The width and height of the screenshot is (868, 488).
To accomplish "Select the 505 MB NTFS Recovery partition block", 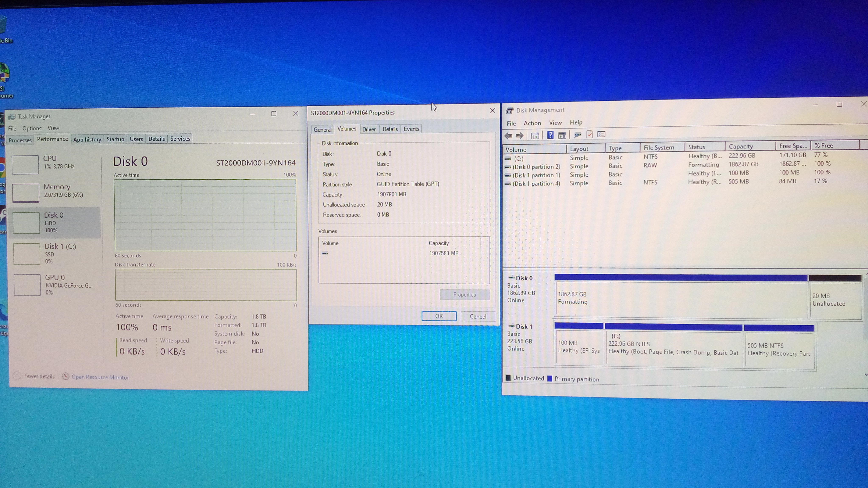I will click(x=779, y=347).
